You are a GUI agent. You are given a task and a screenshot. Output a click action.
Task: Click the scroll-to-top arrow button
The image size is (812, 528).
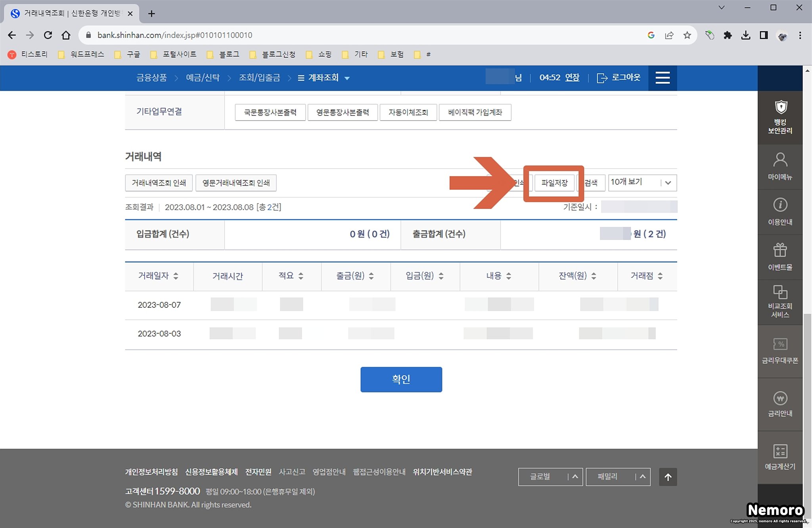[x=668, y=477]
